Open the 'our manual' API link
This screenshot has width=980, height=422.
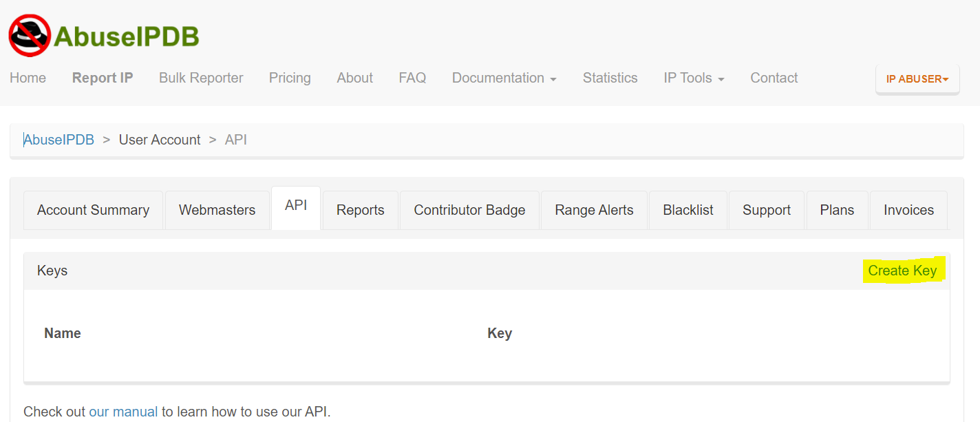(x=123, y=412)
